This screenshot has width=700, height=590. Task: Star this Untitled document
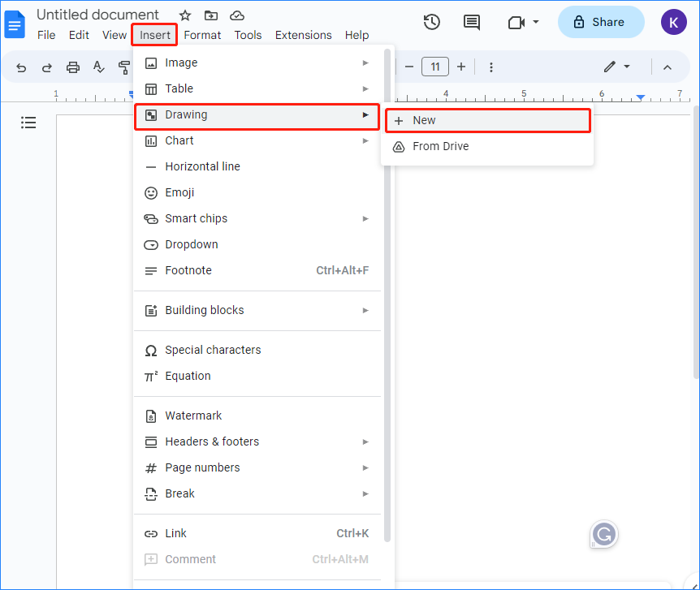pyautogui.click(x=184, y=15)
